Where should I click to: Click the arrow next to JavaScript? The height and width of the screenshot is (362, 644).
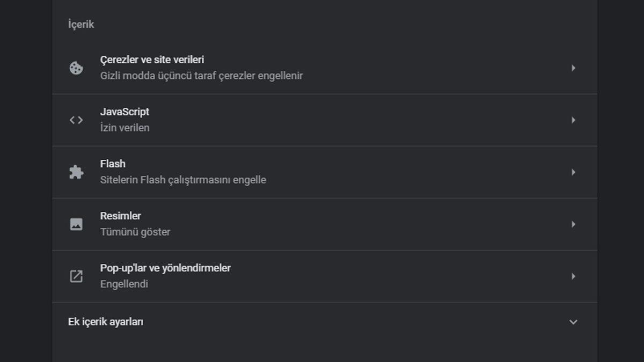coord(573,120)
